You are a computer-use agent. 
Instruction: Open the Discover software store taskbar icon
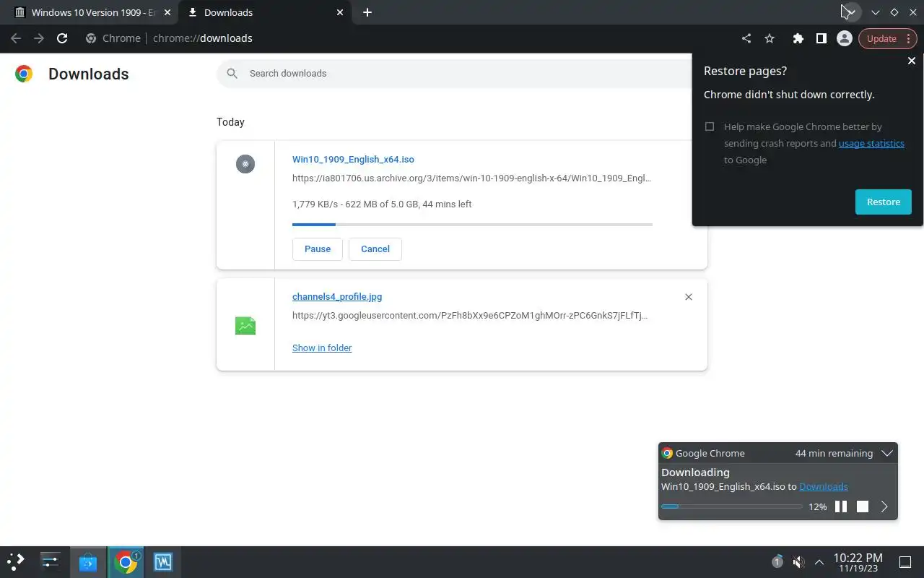click(x=88, y=561)
